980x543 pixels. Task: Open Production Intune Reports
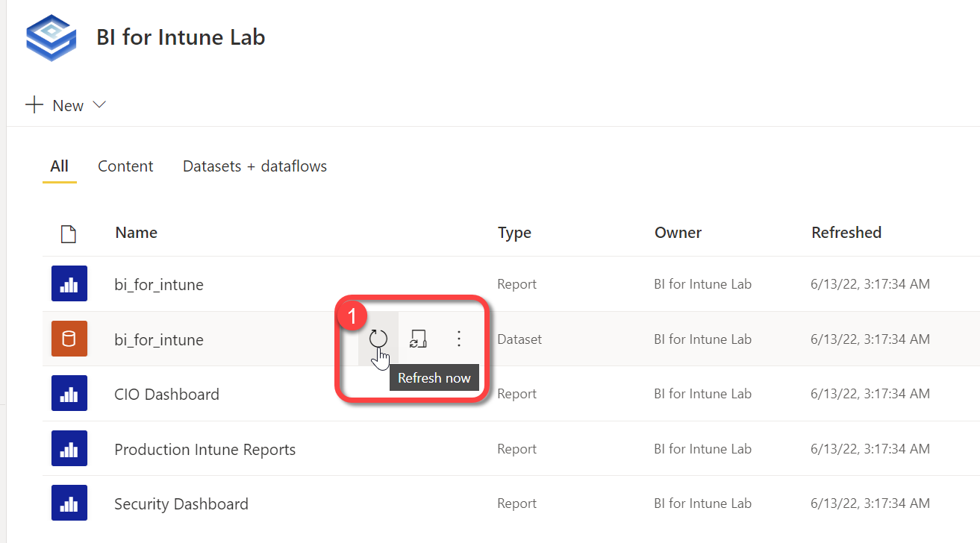click(205, 449)
